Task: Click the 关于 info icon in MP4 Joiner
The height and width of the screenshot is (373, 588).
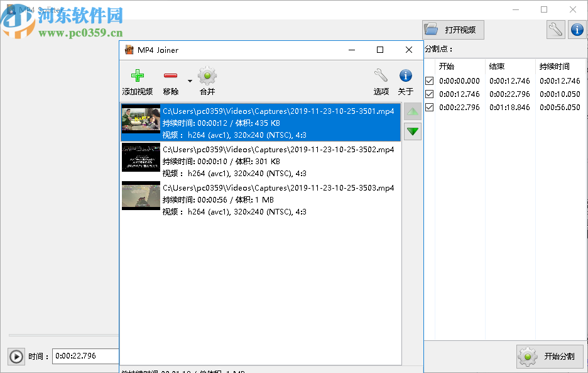Action: (x=405, y=75)
